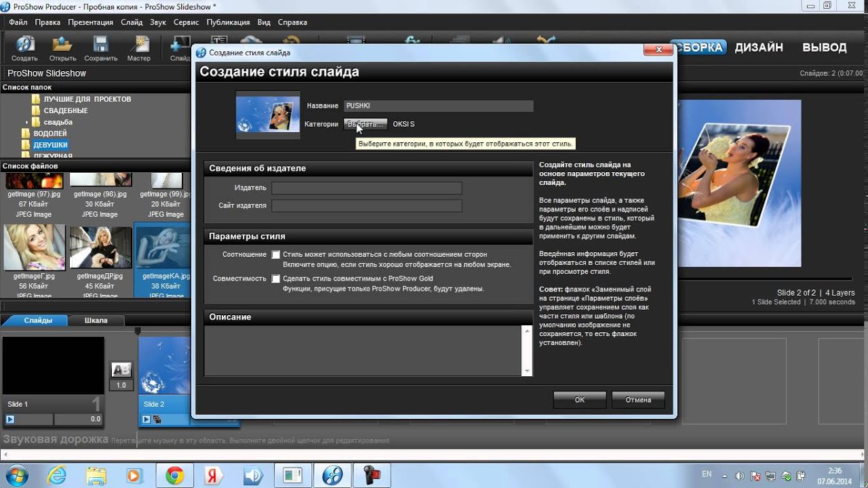Select the ЛУЧШИЕ ДЛЯ ПРОЕКТОВ folder
This screenshot has height=488, width=868.
[87, 99]
